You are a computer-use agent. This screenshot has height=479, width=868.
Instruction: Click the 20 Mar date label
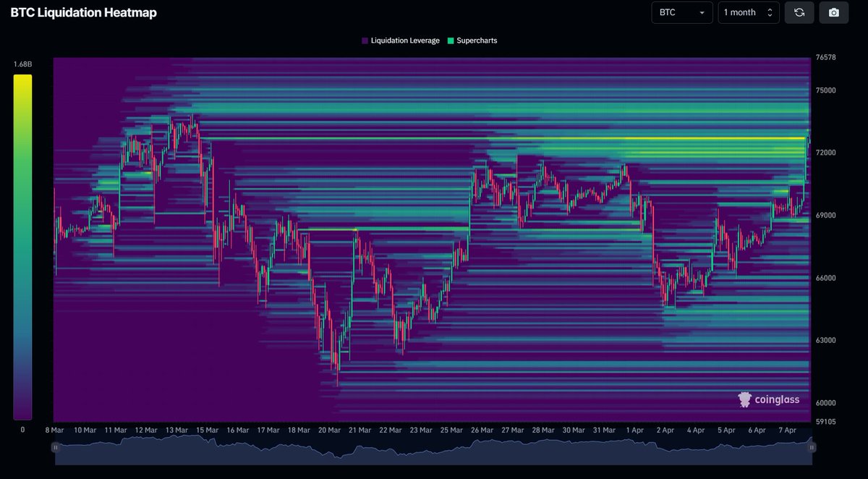(329, 430)
